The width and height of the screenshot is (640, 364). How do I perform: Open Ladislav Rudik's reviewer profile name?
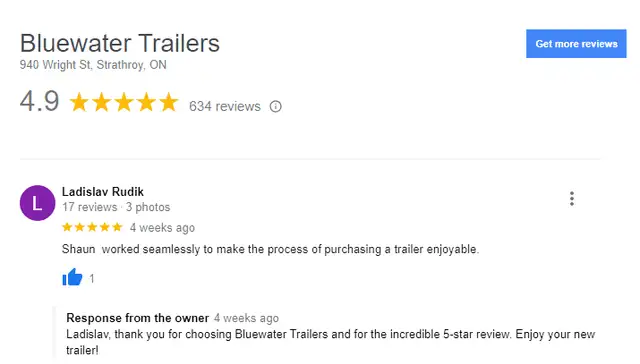pos(103,191)
